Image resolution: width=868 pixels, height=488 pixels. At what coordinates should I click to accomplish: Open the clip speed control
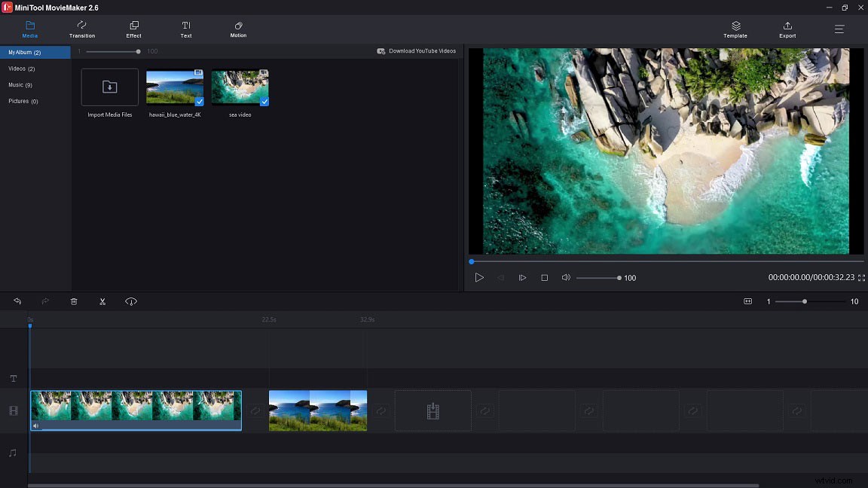(x=131, y=301)
